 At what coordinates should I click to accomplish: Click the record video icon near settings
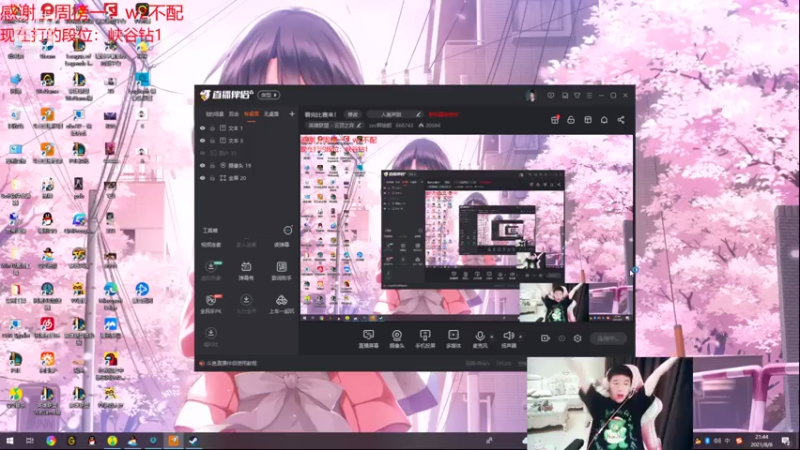pos(545,338)
